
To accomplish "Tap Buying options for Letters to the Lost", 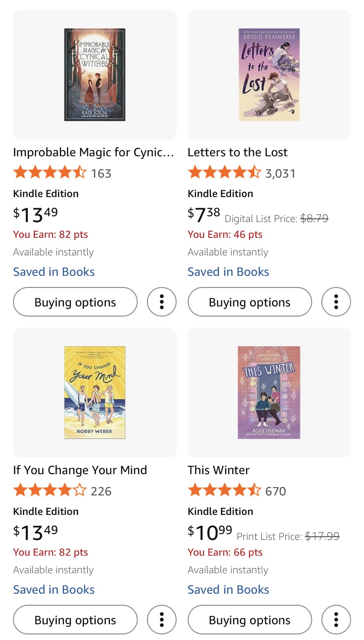I will coord(249,302).
